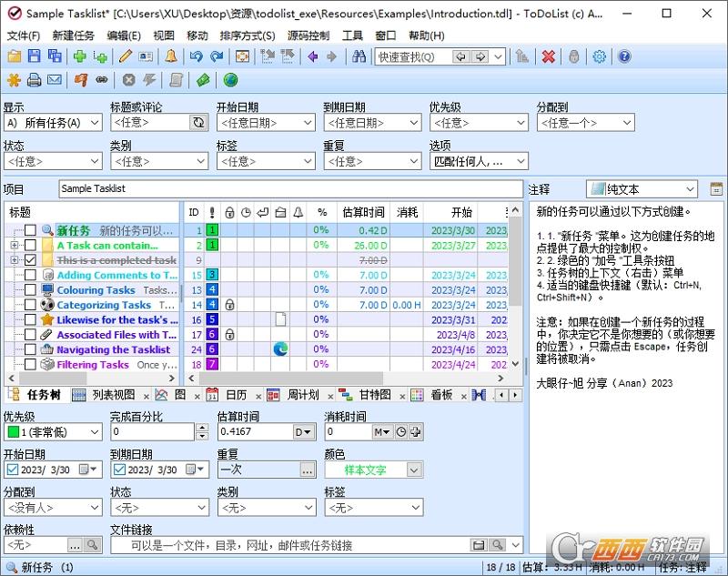
Task: Click the green money note toolbar icon
Action: (x=203, y=80)
